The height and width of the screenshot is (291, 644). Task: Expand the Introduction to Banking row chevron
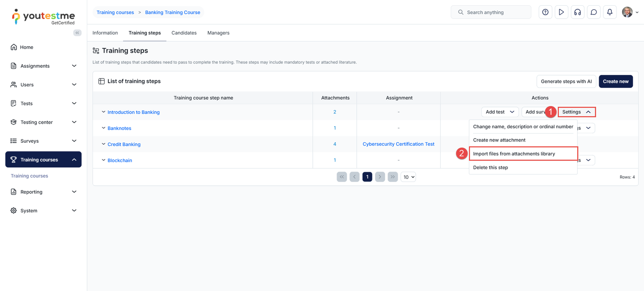(103, 112)
